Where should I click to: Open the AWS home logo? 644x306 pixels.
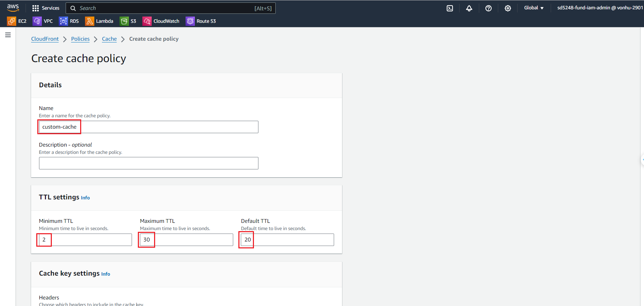(x=13, y=8)
